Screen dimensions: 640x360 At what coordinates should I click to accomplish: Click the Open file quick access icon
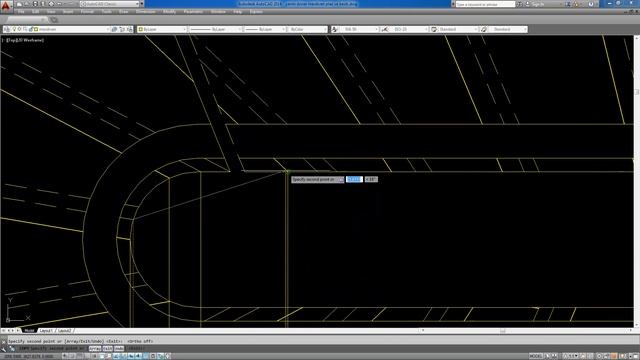[27, 4]
